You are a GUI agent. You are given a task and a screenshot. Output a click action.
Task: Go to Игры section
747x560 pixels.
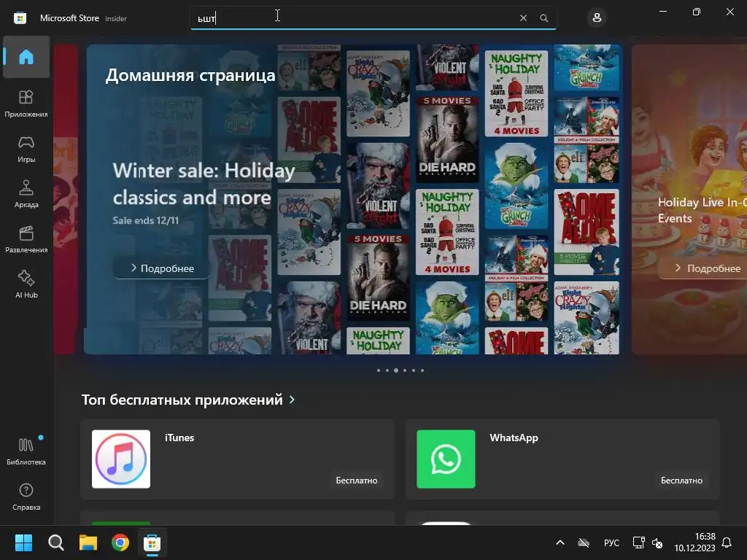[26, 149]
